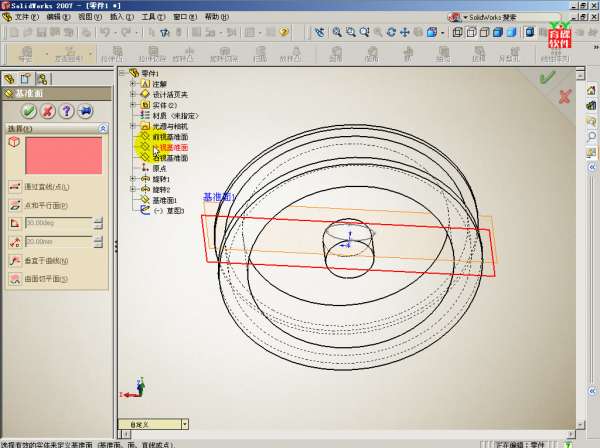Toggle the Through Lines/Points option
600x448 pixels.
coord(15,186)
